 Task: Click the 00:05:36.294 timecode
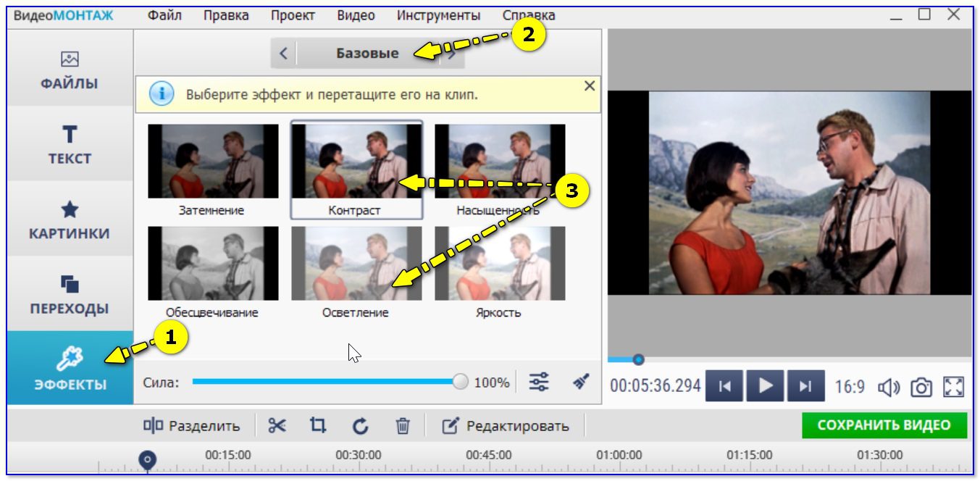(x=656, y=386)
